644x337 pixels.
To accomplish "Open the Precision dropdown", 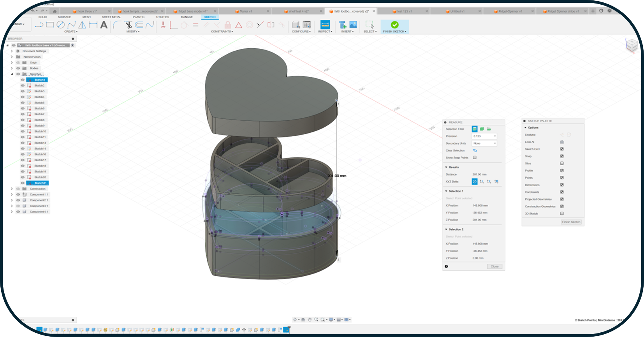I will pos(484,136).
